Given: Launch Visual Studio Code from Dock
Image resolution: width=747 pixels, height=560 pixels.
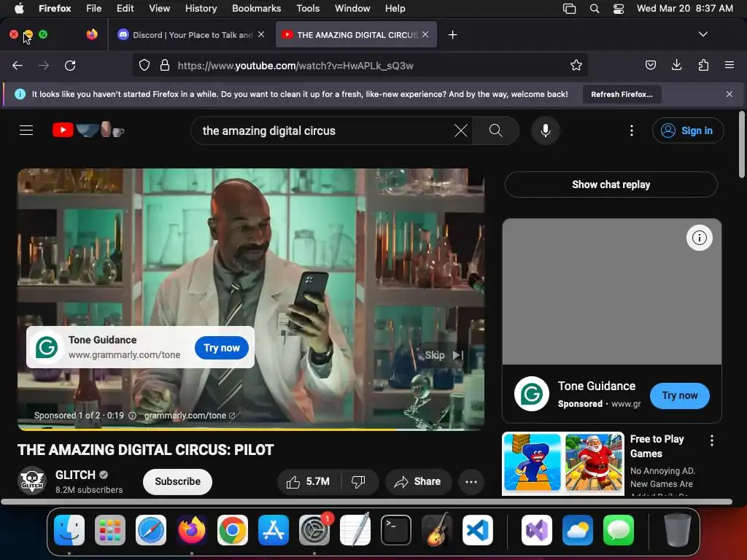Looking at the screenshot, I should 477,530.
